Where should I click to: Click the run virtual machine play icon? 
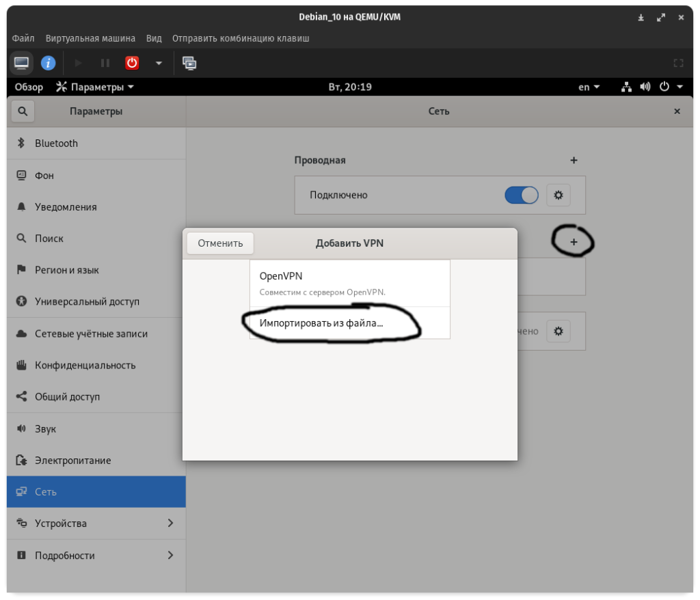coord(78,63)
